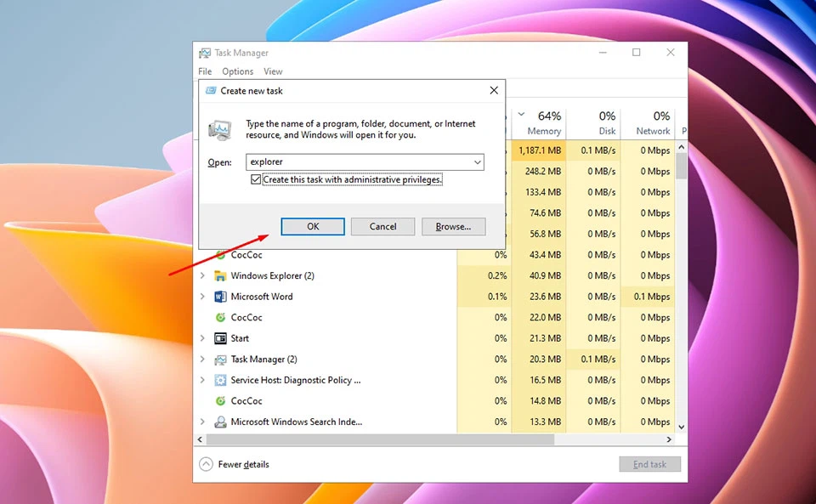Click the CocCoc icon above Microsoft Windows Search row
Viewport: 816px width, 504px height.
click(x=221, y=401)
